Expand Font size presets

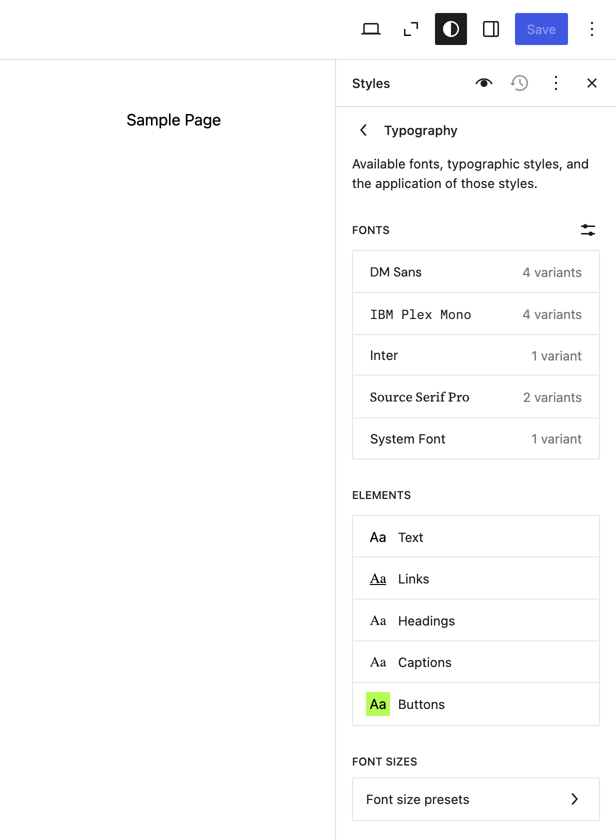pyautogui.click(x=475, y=799)
